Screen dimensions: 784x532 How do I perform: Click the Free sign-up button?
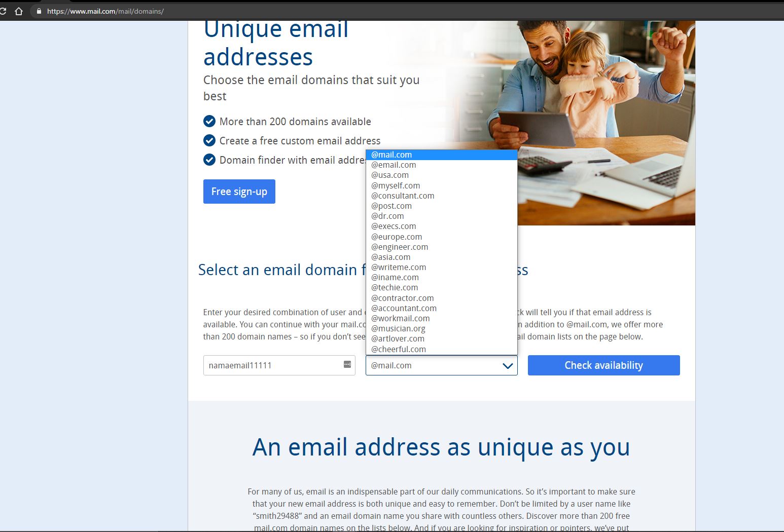click(x=239, y=192)
